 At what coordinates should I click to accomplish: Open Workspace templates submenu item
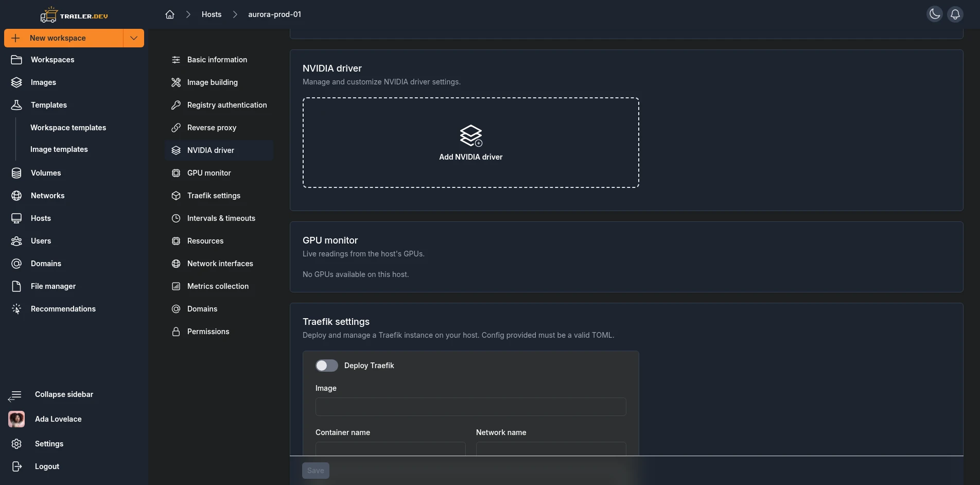coord(68,128)
